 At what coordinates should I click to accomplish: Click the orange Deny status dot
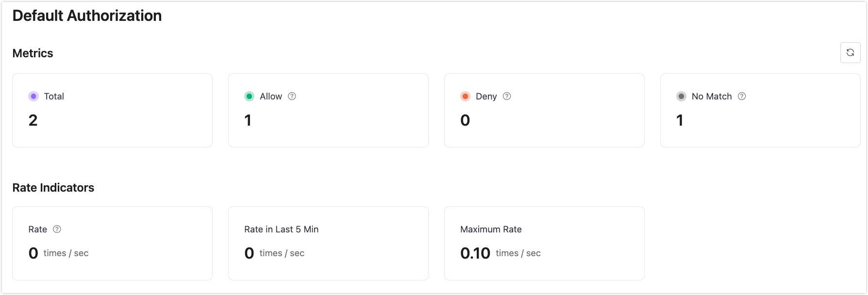click(x=465, y=96)
